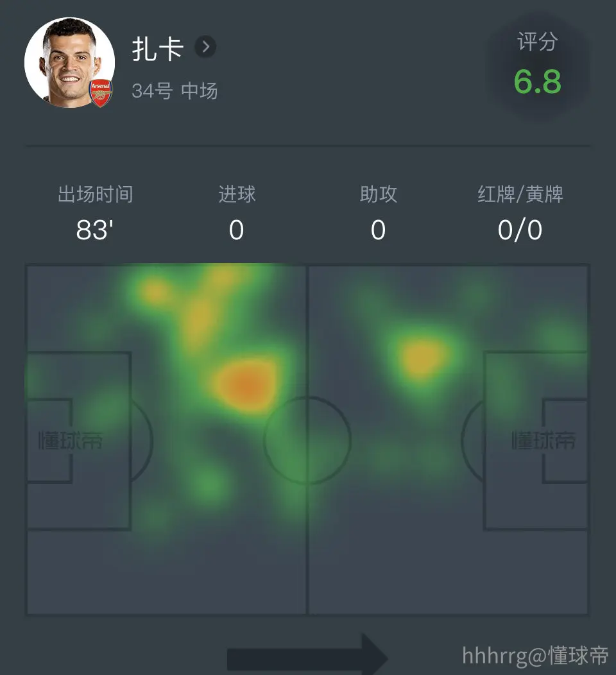Tap the right 懂球帝 watermark logo
The width and height of the screenshot is (616, 675).
(543, 440)
